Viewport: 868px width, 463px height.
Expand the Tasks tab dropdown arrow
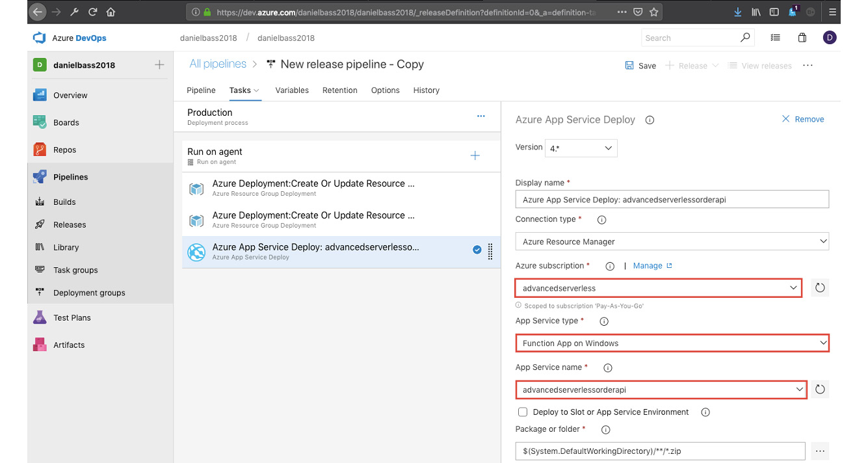coord(257,90)
